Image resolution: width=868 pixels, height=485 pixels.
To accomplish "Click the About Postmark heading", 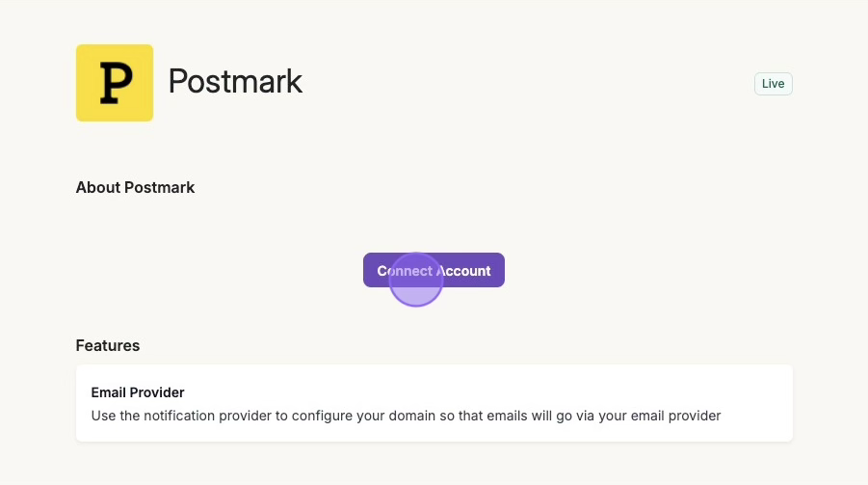I will pyautogui.click(x=135, y=187).
